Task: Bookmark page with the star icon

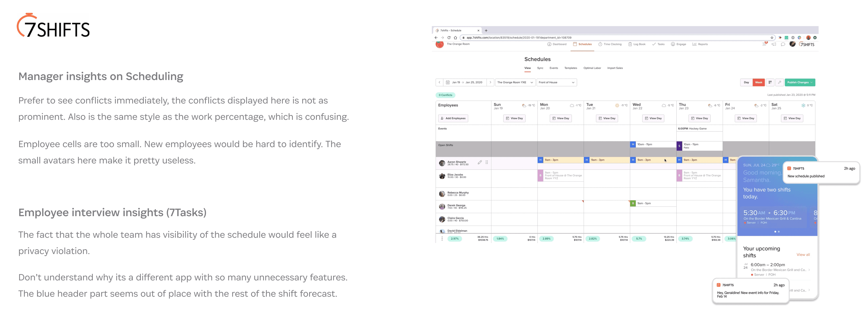Action: tap(772, 38)
